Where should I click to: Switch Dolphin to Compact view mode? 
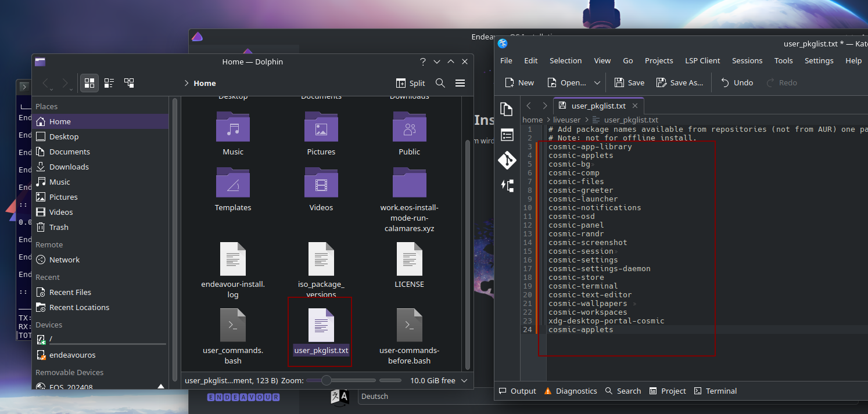pyautogui.click(x=109, y=83)
